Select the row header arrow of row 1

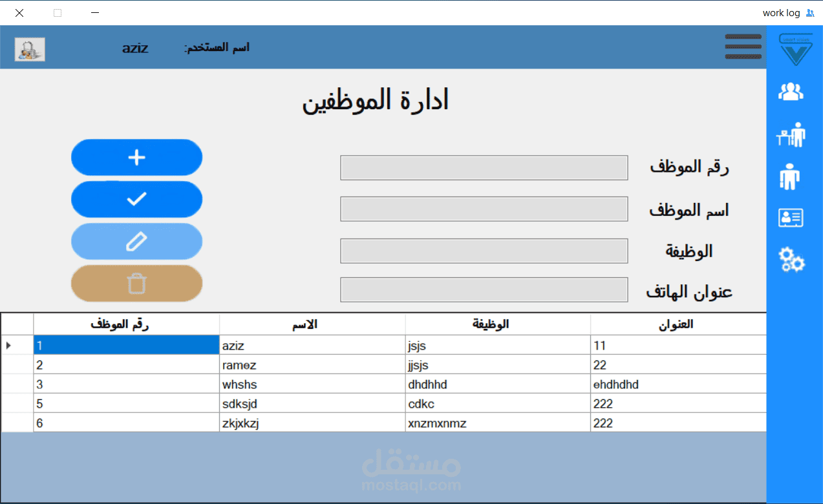point(17,345)
